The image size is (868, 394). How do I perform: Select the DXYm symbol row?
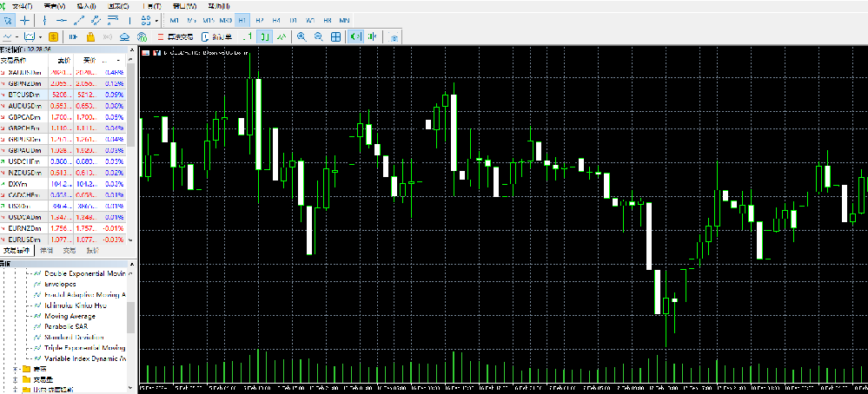63,183
